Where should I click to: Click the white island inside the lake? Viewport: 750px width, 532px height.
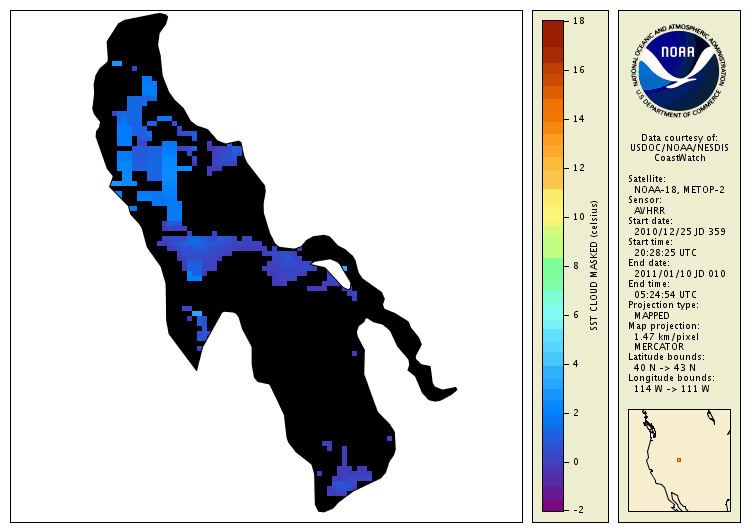click(x=335, y=273)
